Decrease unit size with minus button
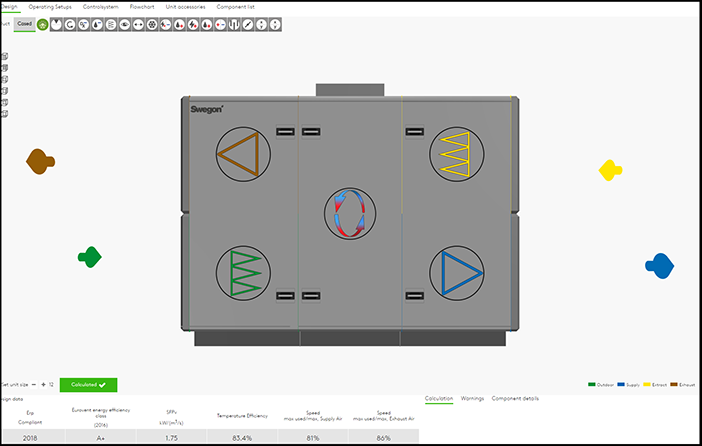Image resolution: width=702 pixels, height=446 pixels. [x=32, y=384]
